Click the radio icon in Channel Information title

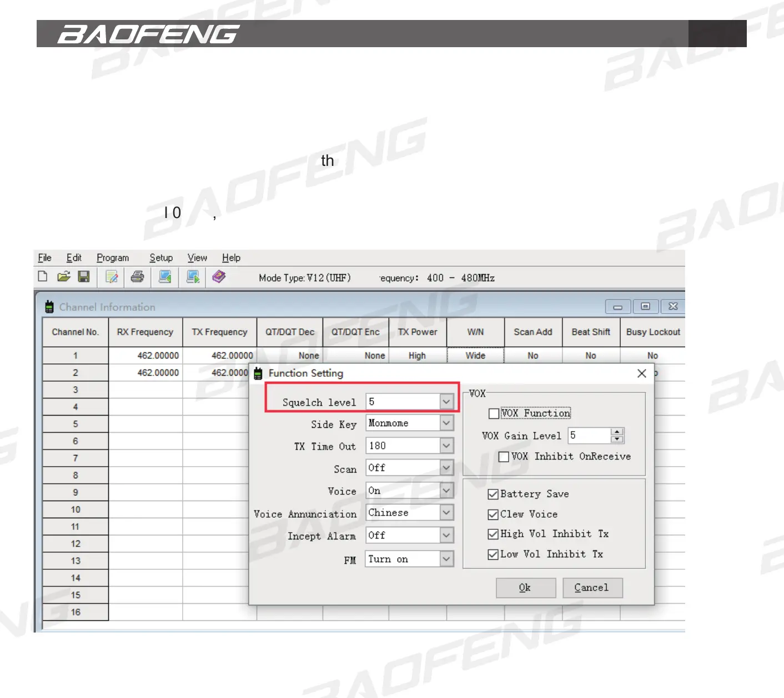pyautogui.click(x=49, y=307)
